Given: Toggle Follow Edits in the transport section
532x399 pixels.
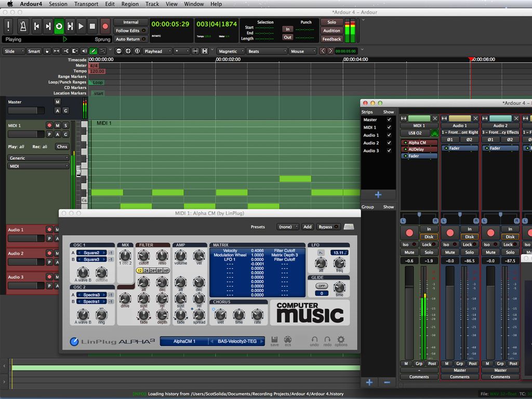Looking at the screenshot, I should (130, 30).
